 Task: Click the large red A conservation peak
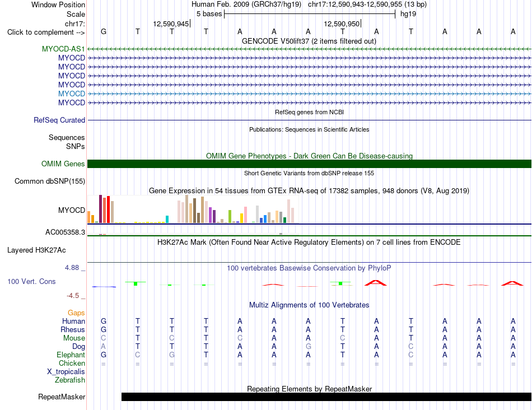coord(376,282)
